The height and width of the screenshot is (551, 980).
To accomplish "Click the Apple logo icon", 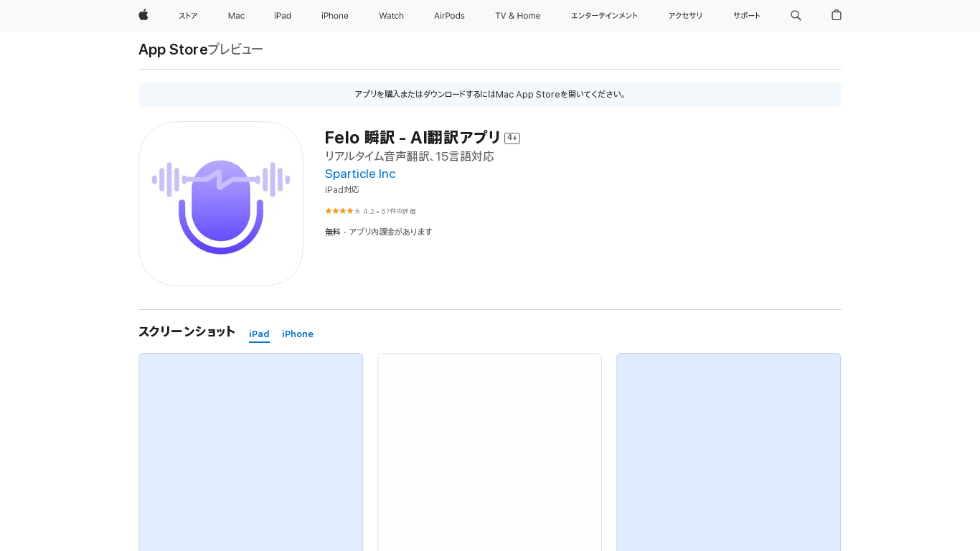I will pos(143,15).
